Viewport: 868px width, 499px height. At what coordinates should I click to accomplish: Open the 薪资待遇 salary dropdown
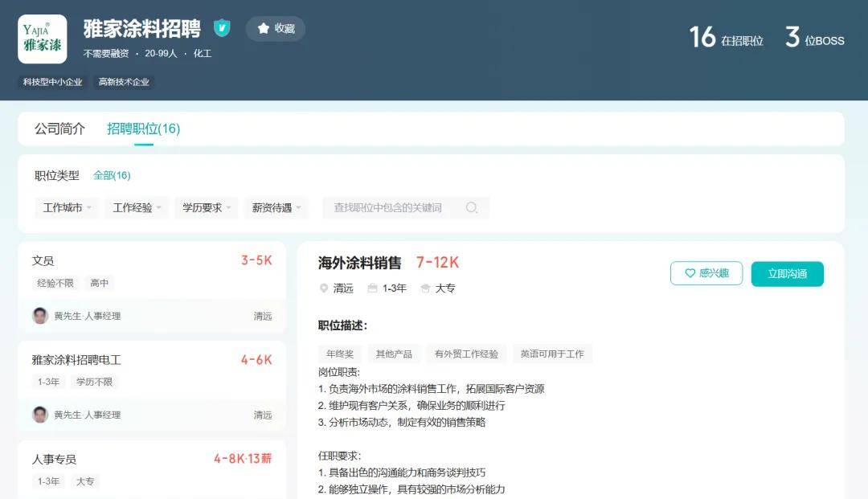[276, 207]
